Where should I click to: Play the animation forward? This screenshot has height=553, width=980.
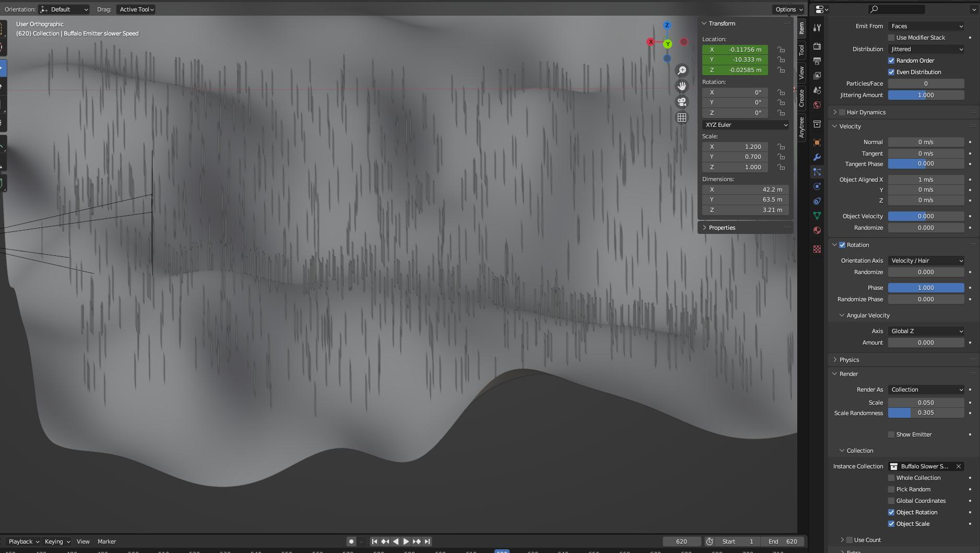click(x=406, y=542)
